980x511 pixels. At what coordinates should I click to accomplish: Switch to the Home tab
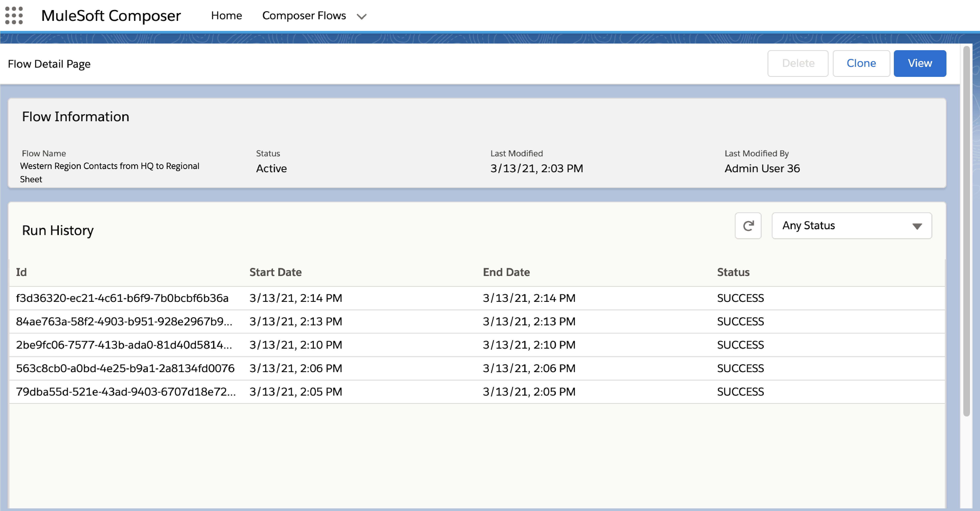(x=227, y=16)
